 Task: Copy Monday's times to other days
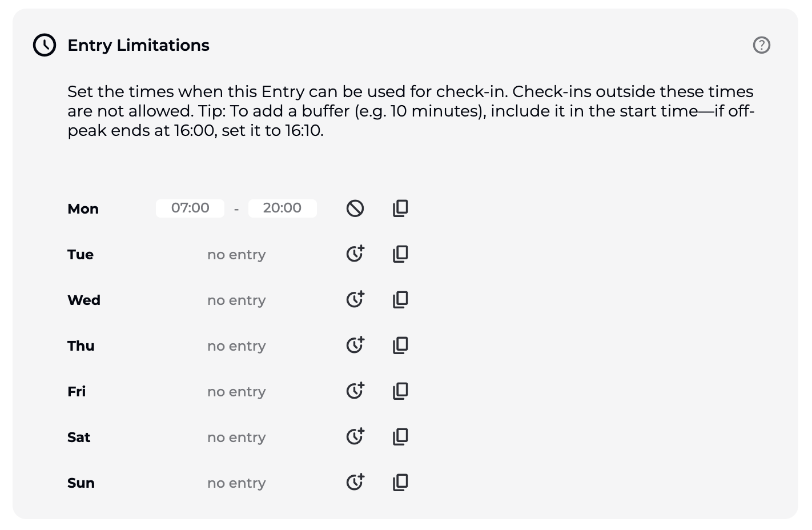pos(400,208)
